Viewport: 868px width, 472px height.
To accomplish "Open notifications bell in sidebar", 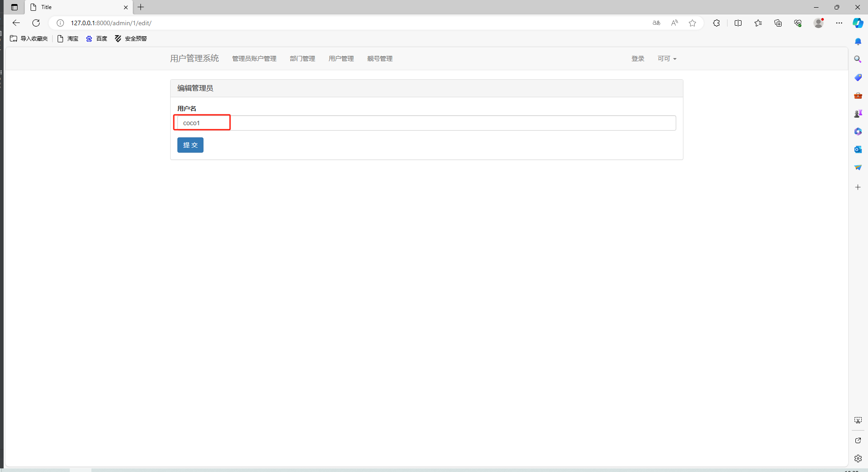I will pos(858,41).
